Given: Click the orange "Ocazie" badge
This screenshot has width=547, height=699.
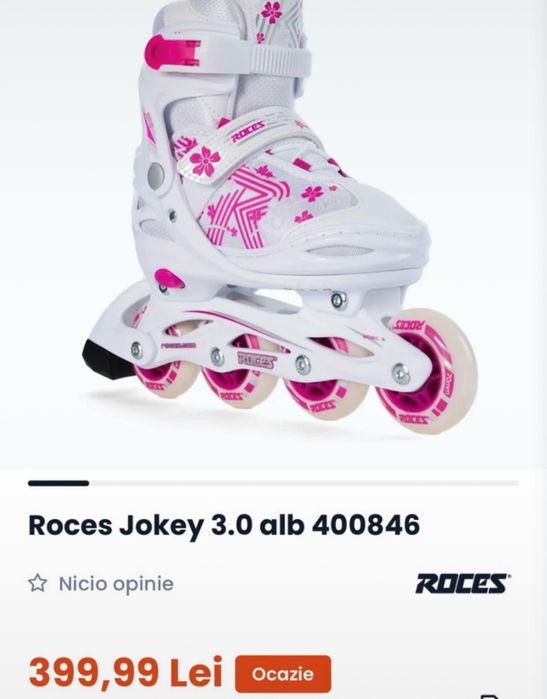Looking at the screenshot, I should (x=283, y=674).
